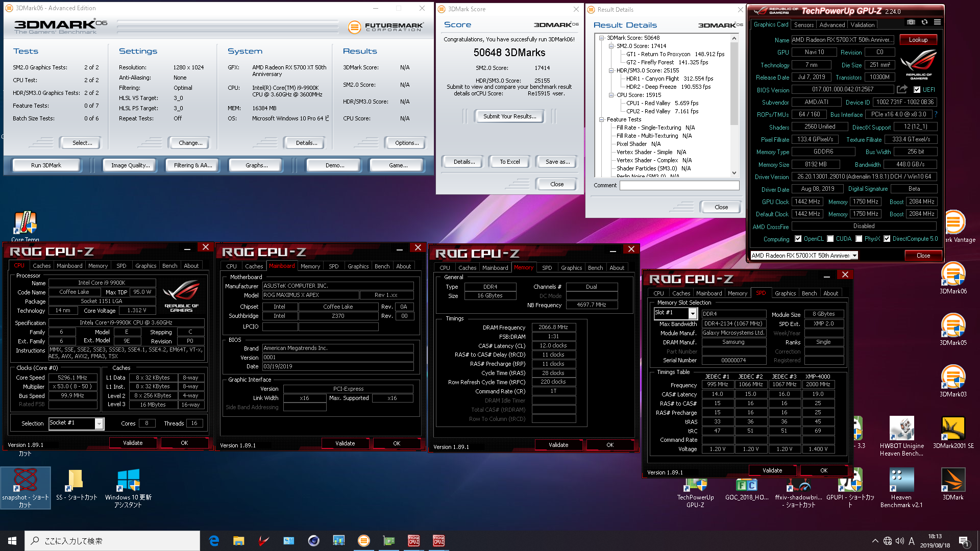
Task: Open the 3DMark2001 SE desktop icon
Action: point(953,433)
